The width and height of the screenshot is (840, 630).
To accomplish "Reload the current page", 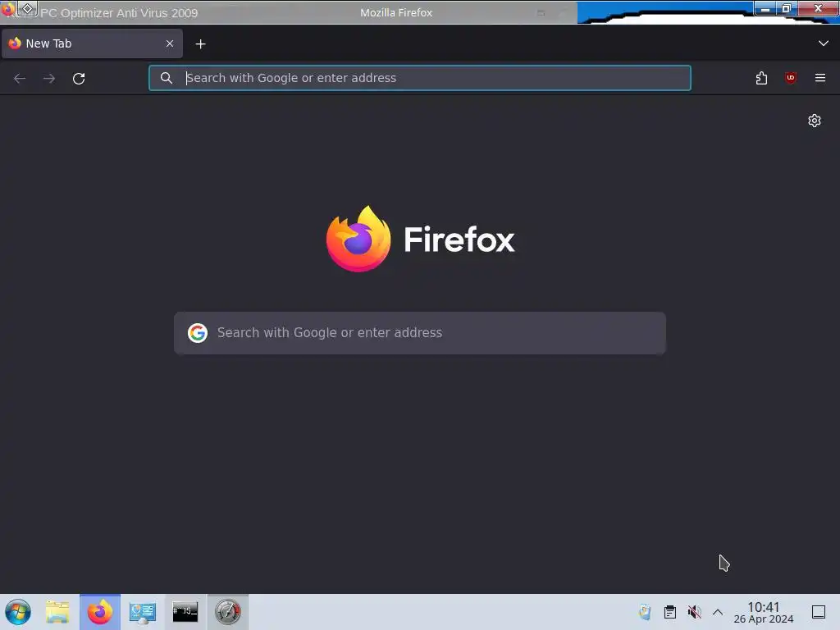I will tap(79, 79).
